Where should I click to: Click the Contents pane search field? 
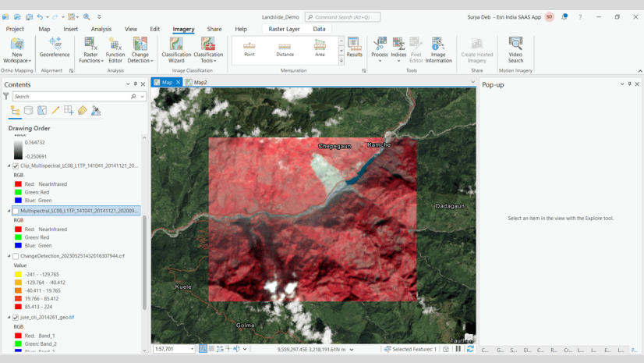tap(70, 97)
